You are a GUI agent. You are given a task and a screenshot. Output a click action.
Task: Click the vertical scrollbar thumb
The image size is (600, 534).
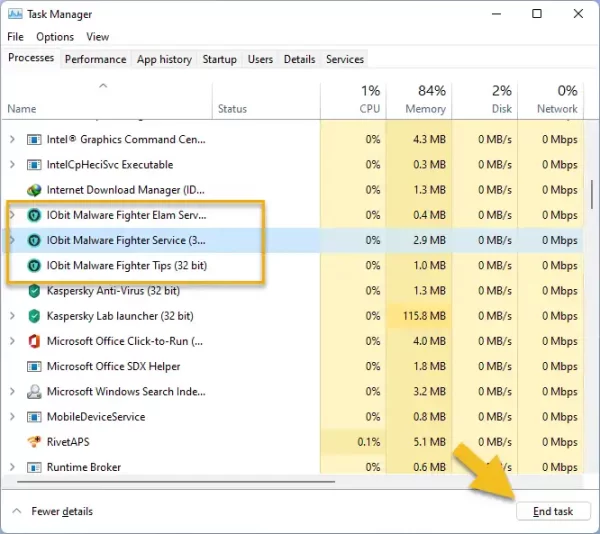(592, 195)
